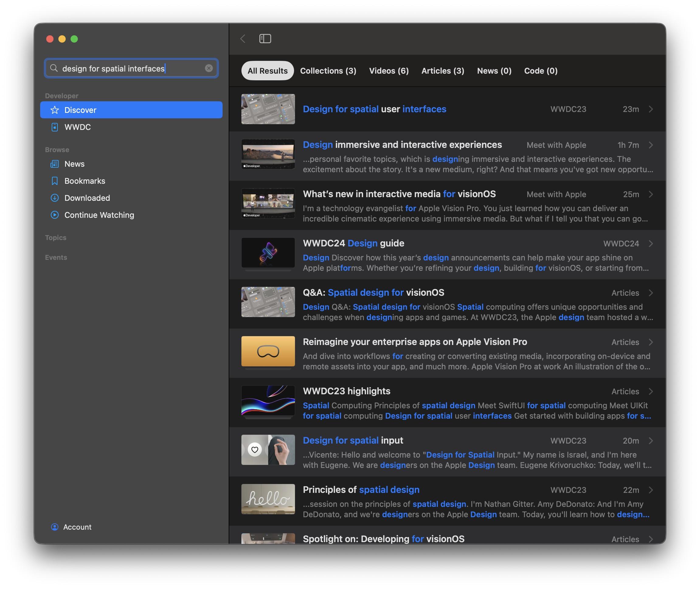Open title 'Design for spatial user interfaces'

[374, 109]
